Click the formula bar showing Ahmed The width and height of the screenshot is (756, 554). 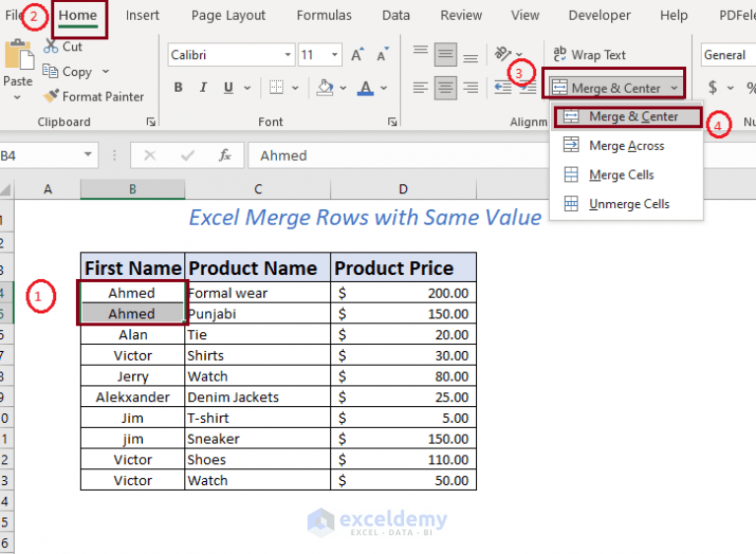point(398,155)
